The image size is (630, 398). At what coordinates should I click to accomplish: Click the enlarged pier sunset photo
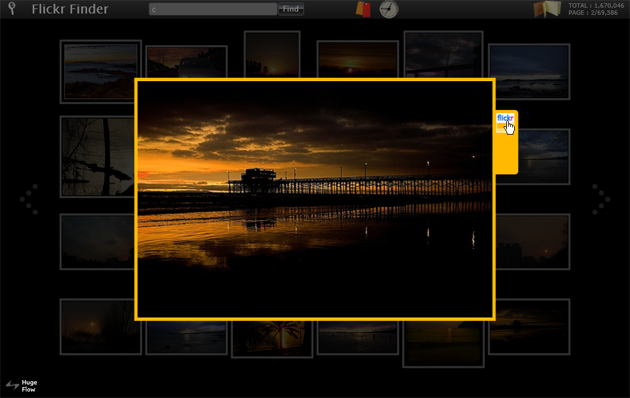315,199
